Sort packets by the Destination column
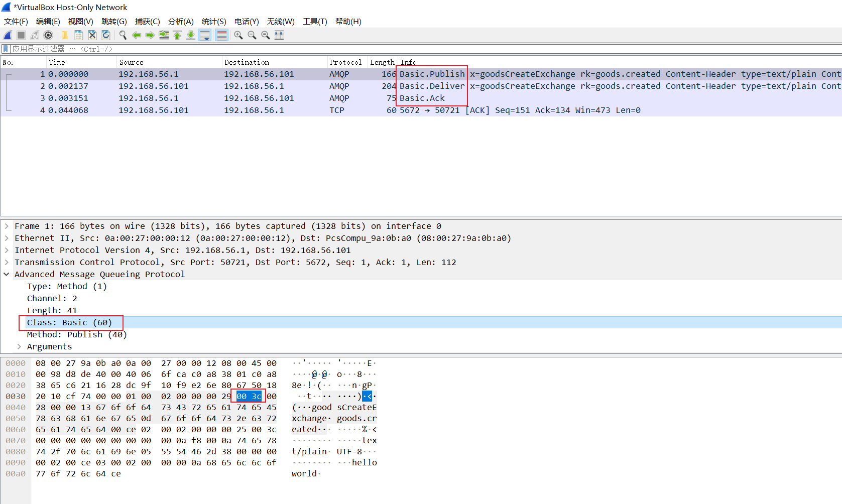Viewport: 842px width, 504px height. (x=275, y=62)
